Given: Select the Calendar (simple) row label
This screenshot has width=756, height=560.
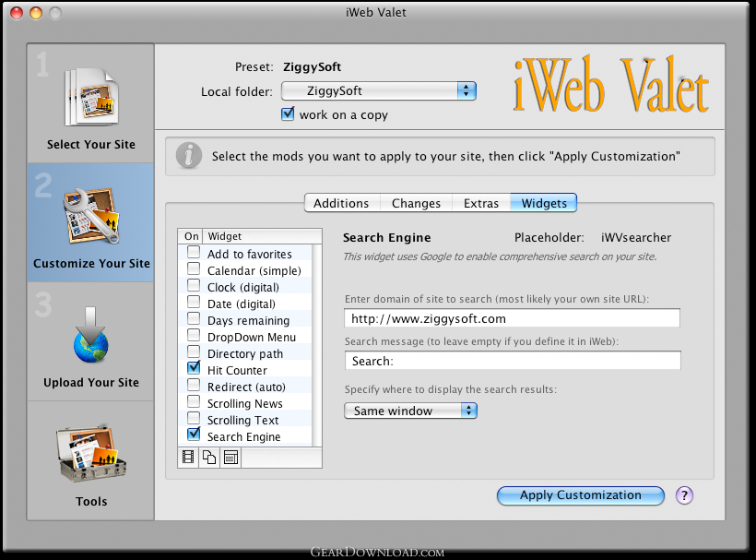Looking at the screenshot, I should [254, 271].
